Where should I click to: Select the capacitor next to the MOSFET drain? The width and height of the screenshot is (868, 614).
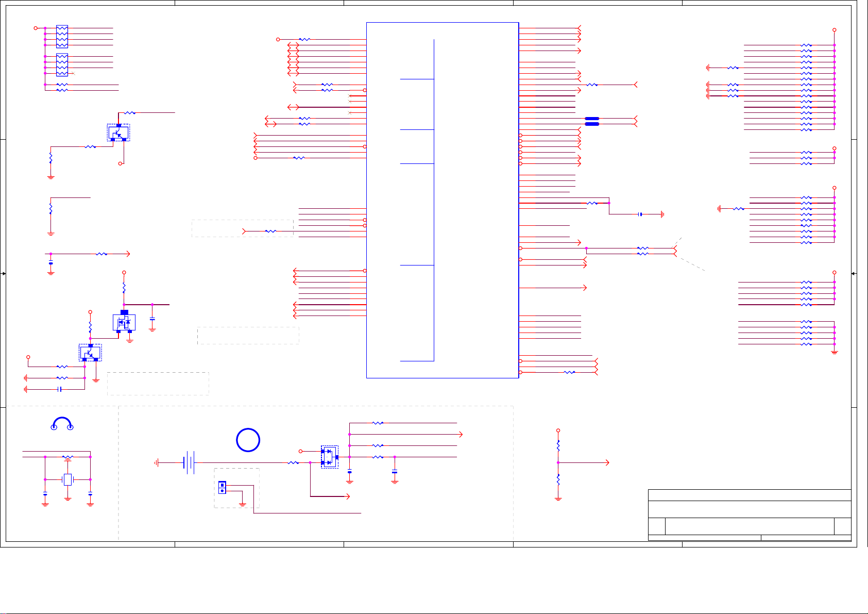coord(152,320)
